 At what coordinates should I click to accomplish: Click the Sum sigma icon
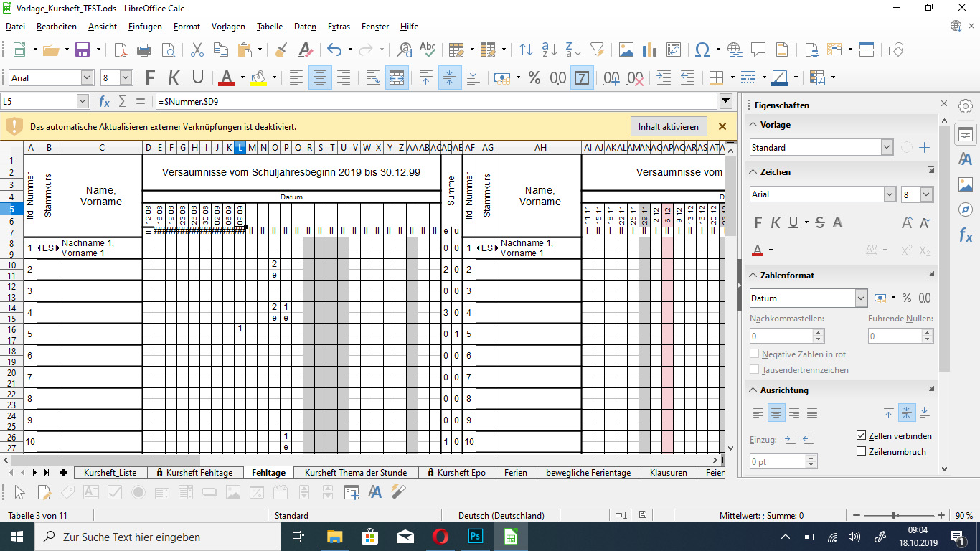[122, 102]
